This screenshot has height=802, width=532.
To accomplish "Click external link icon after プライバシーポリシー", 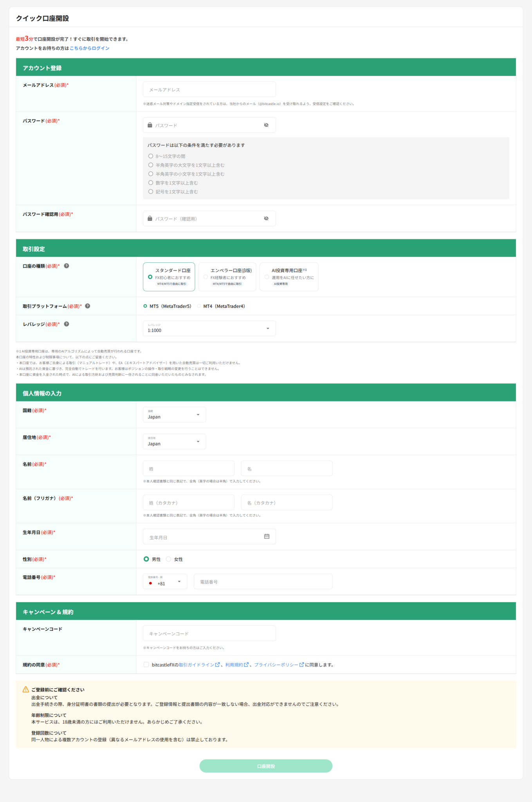I will (x=301, y=665).
